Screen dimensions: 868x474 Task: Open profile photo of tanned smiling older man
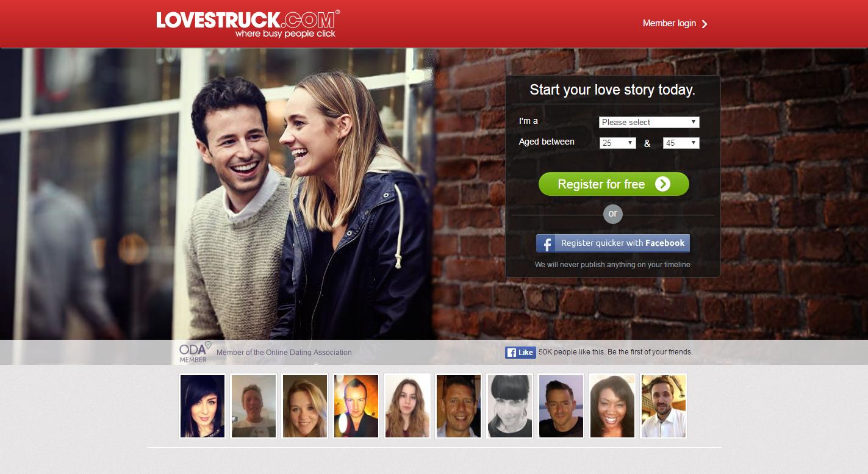(x=459, y=406)
